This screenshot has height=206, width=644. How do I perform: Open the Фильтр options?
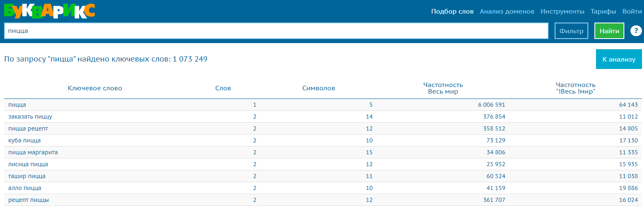click(571, 31)
